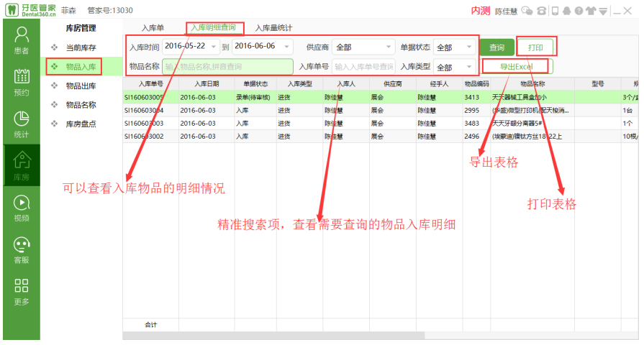Sort by the 入库日期 column header

207,83
